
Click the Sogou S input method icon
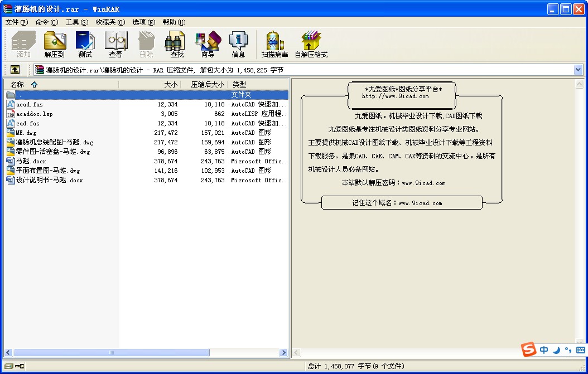pyautogui.click(x=528, y=349)
